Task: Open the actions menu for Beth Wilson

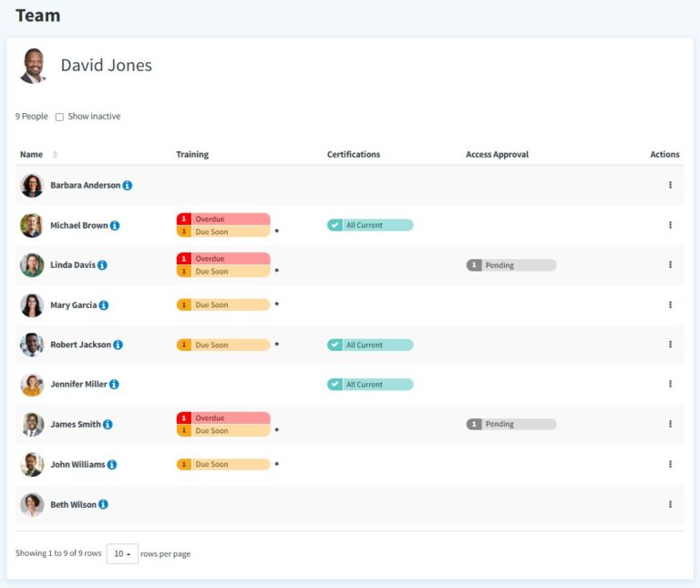Action: (670, 504)
